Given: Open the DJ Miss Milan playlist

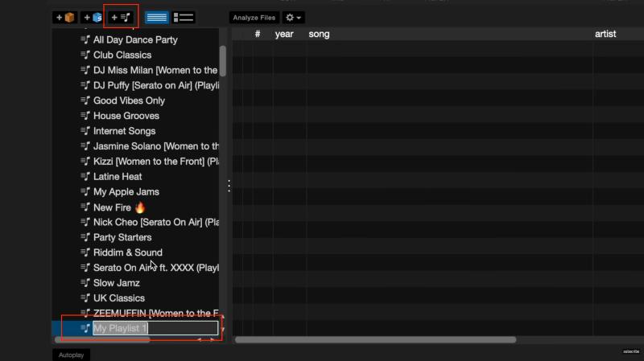Looking at the screenshot, I should tap(155, 70).
